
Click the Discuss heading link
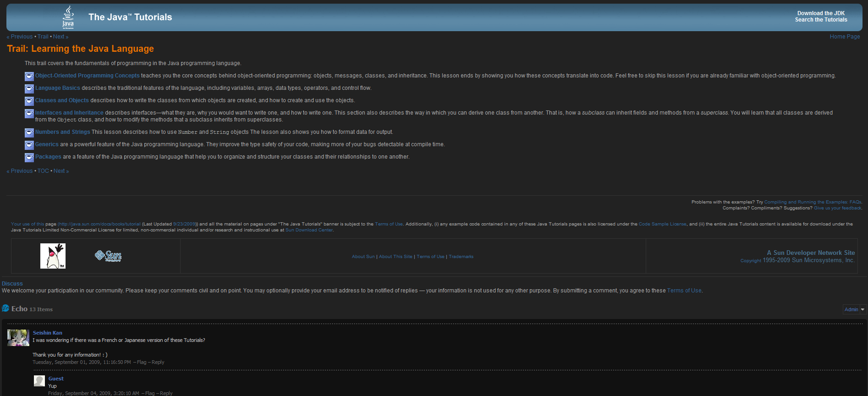pos(12,284)
